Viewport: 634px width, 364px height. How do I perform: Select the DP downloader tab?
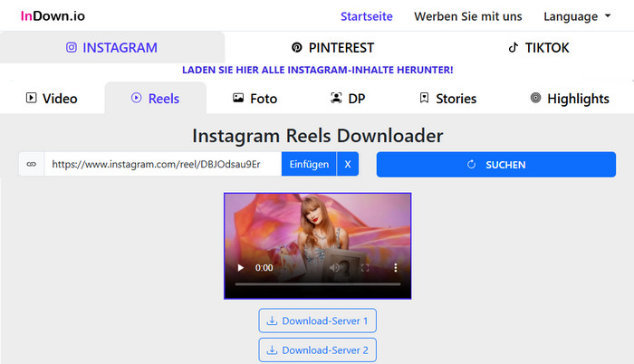(x=348, y=99)
